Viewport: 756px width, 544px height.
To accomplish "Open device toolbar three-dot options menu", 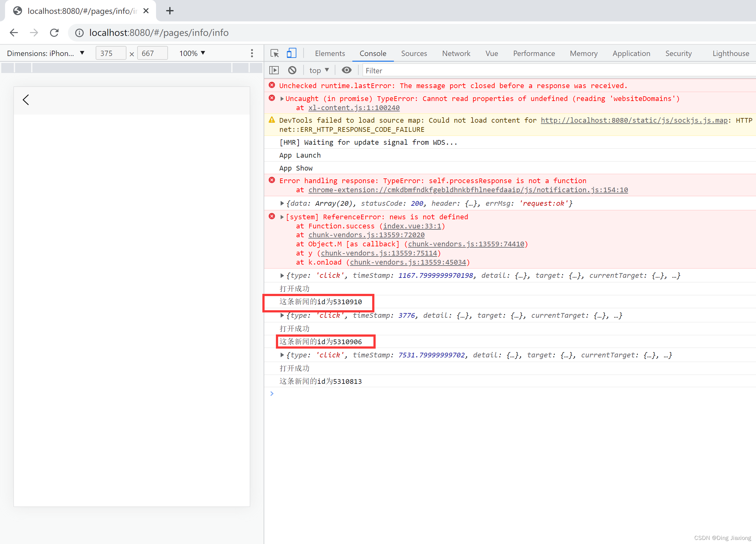I will (252, 53).
